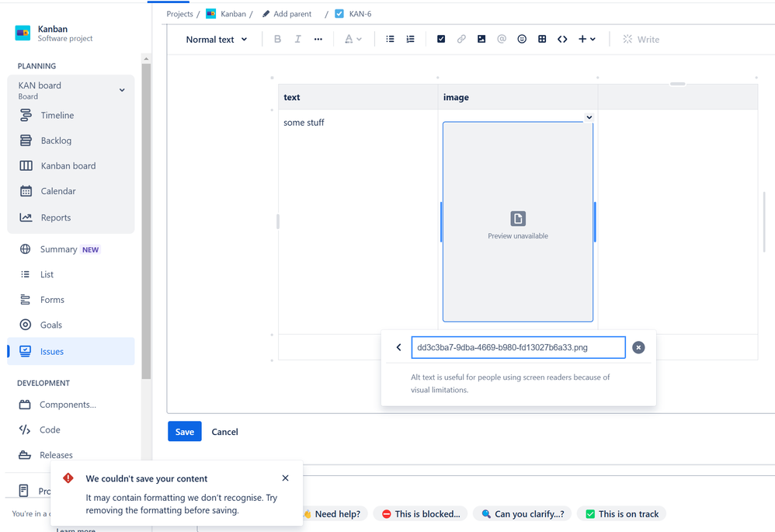Go back using the alt text back arrow
This screenshot has width=775, height=532.
[x=398, y=348]
